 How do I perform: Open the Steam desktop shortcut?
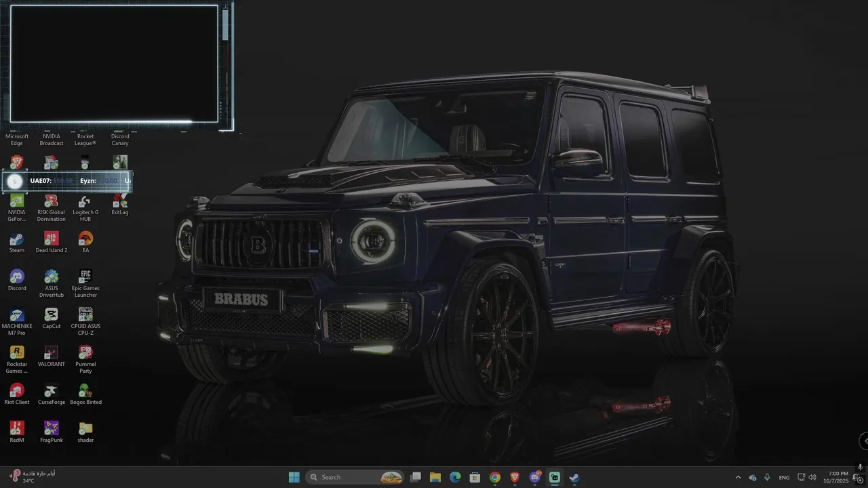click(x=17, y=242)
